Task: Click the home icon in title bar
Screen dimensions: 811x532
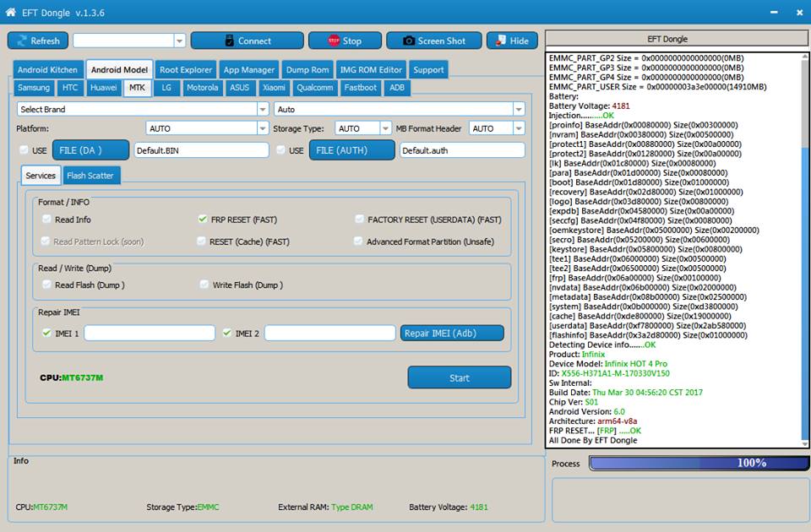Action: [11, 12]
